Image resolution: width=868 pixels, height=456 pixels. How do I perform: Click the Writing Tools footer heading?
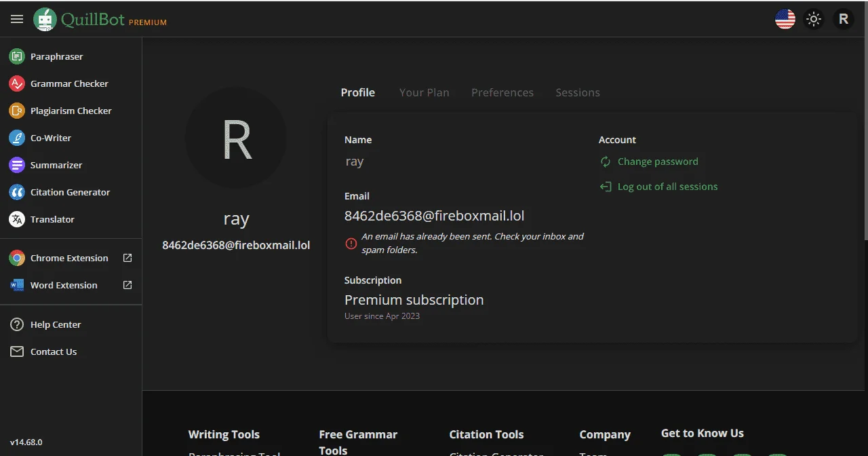(x=224, y=434)
